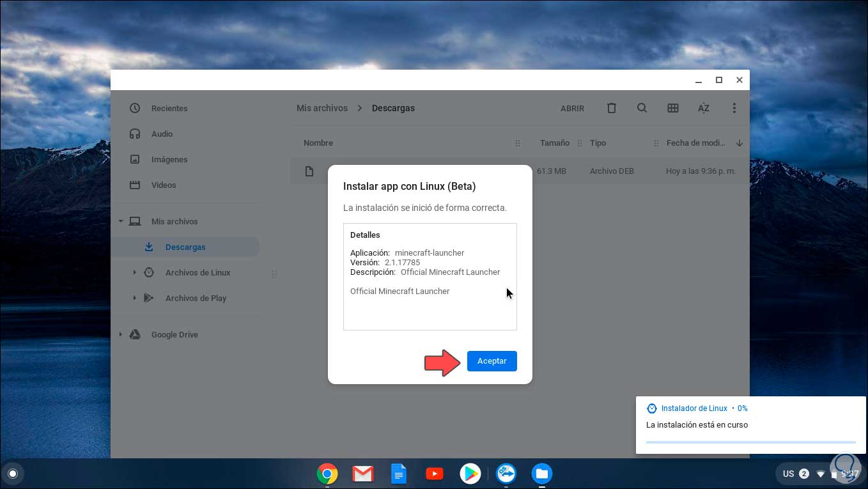Click the Descargas download icon
The height and width of the screenshot is (489, 868).
149,247
